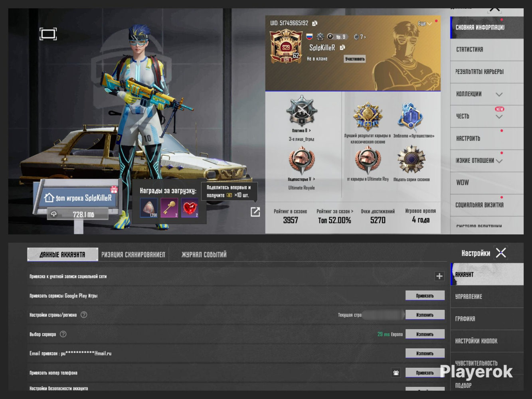Click the Russian flag icon in profile
The width and height of the screenshot is (532, 399).
(309, 37)
